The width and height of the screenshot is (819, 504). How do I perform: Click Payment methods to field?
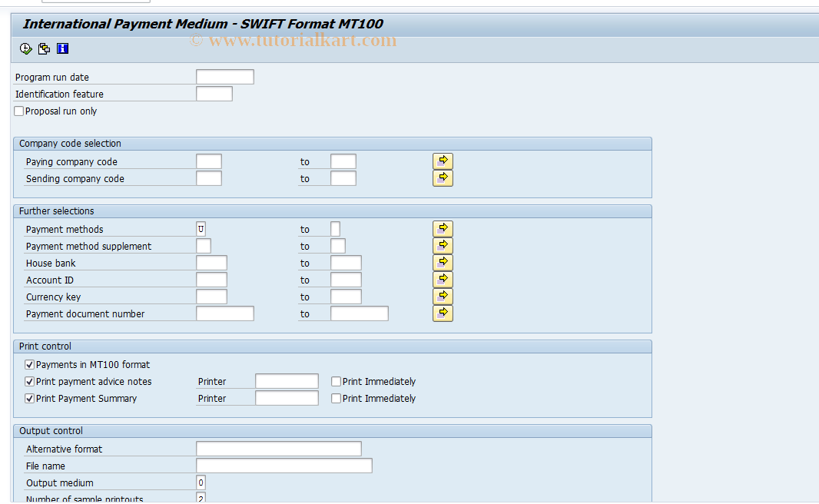[335, 229]
